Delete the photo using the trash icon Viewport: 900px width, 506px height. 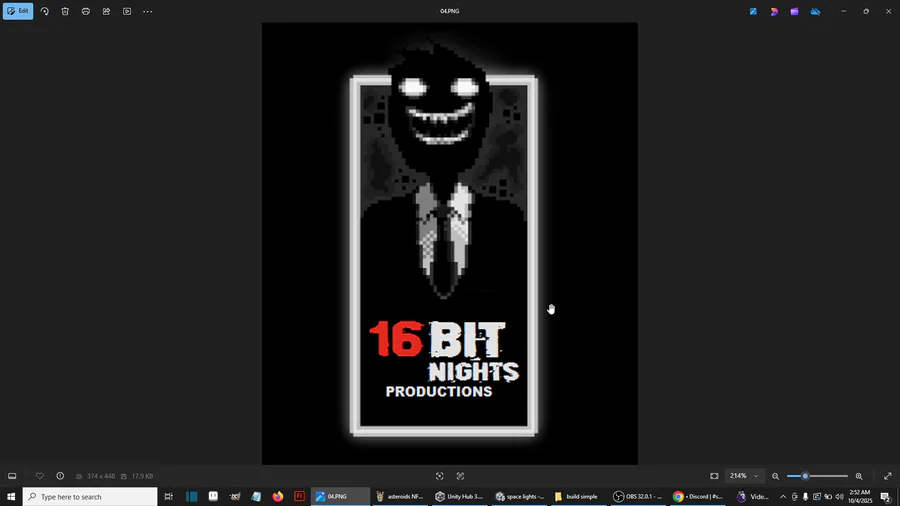(x=65, y=11)
